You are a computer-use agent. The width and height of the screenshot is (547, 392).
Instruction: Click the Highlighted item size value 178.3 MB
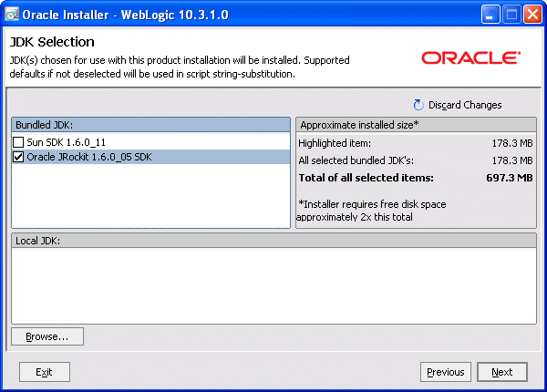coord(512,143)
